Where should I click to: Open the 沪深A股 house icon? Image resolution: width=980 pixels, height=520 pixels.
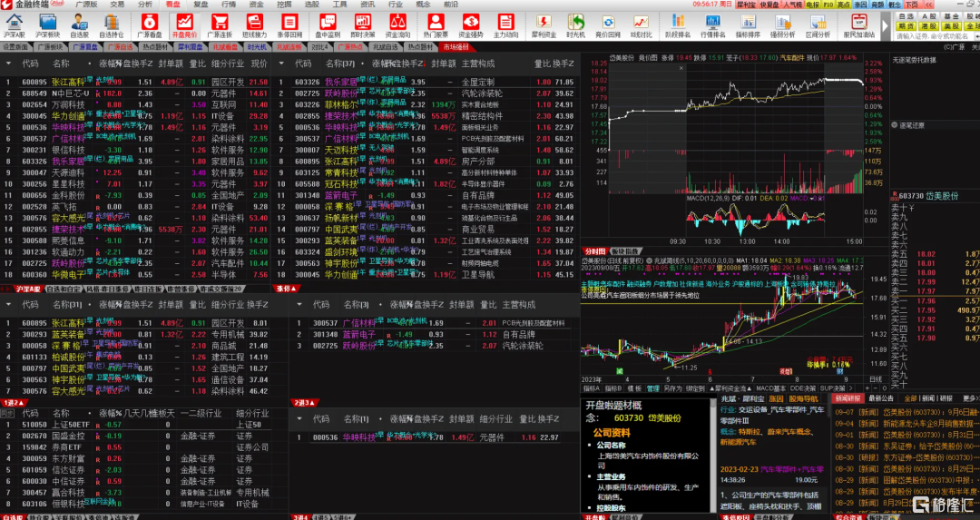(13, 24)
